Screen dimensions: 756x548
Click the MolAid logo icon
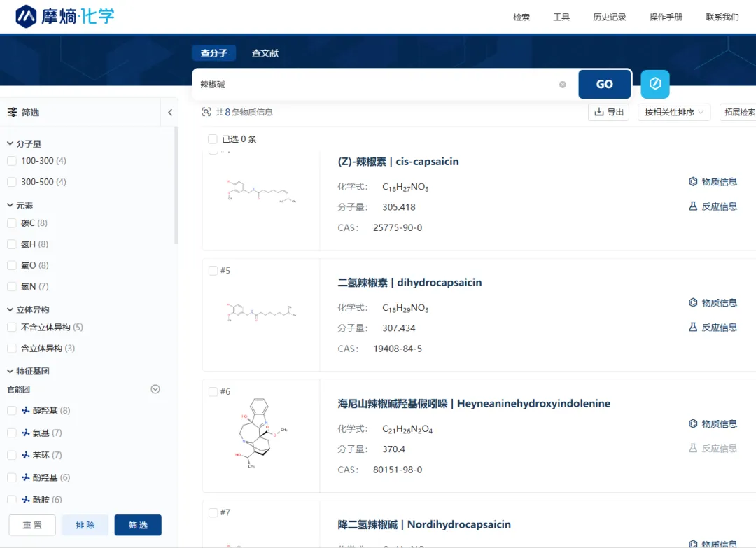26,16
